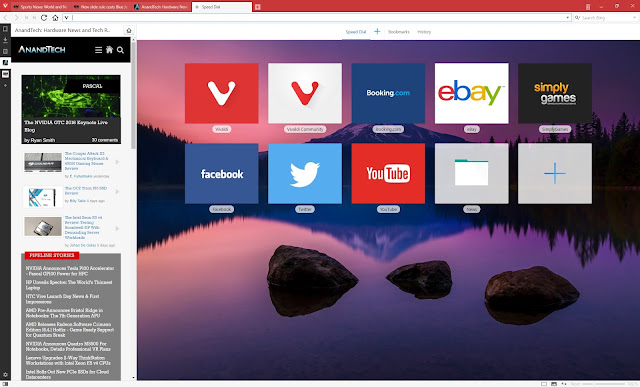Click in the address bar field
640x387 pixels.
pyautogui.click(x=316, y=18)
